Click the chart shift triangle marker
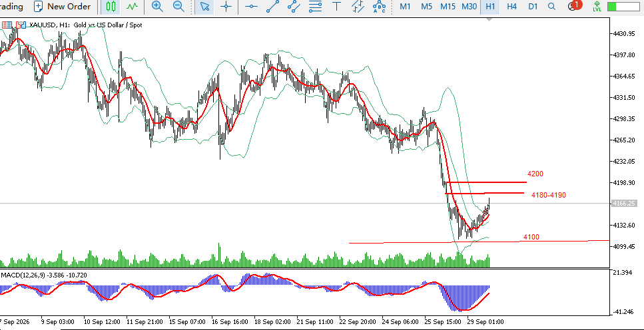The image size is (644, 330). (489, 19)
